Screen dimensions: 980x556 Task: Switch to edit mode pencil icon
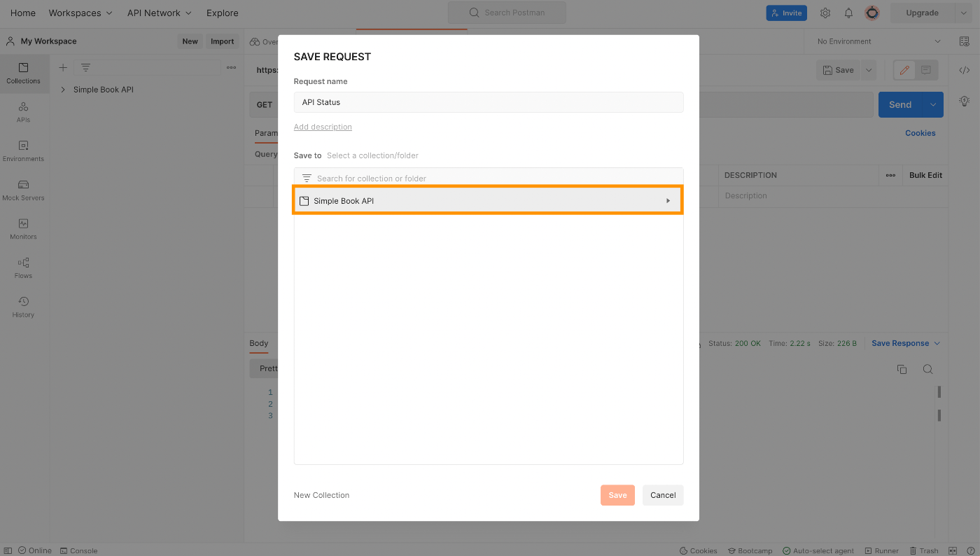point(904,70)
